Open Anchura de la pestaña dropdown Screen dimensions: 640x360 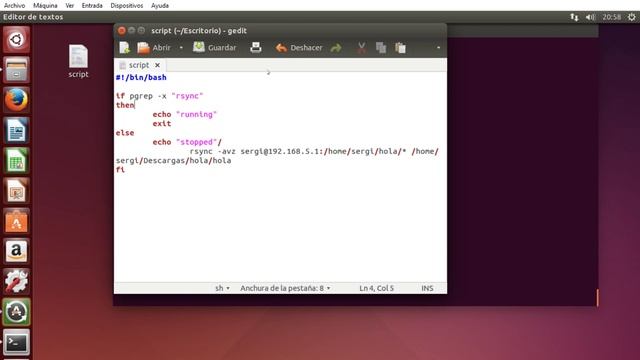(285, 288)
